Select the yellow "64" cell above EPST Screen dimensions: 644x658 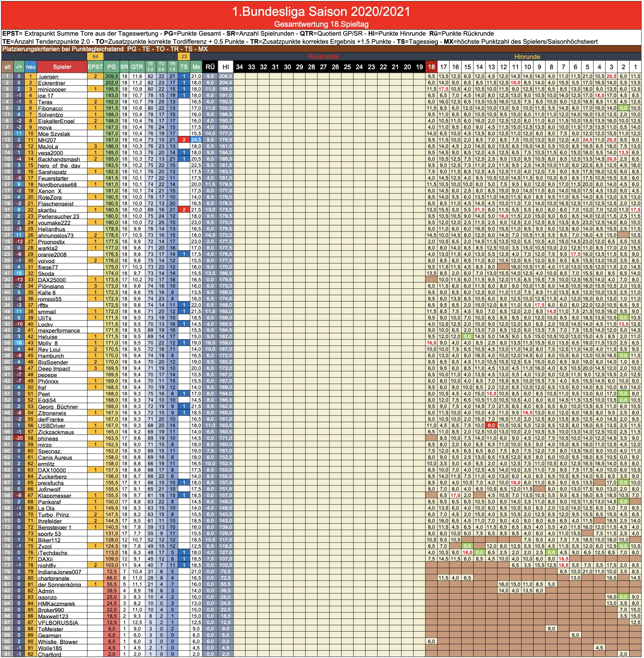pos(95,56)
